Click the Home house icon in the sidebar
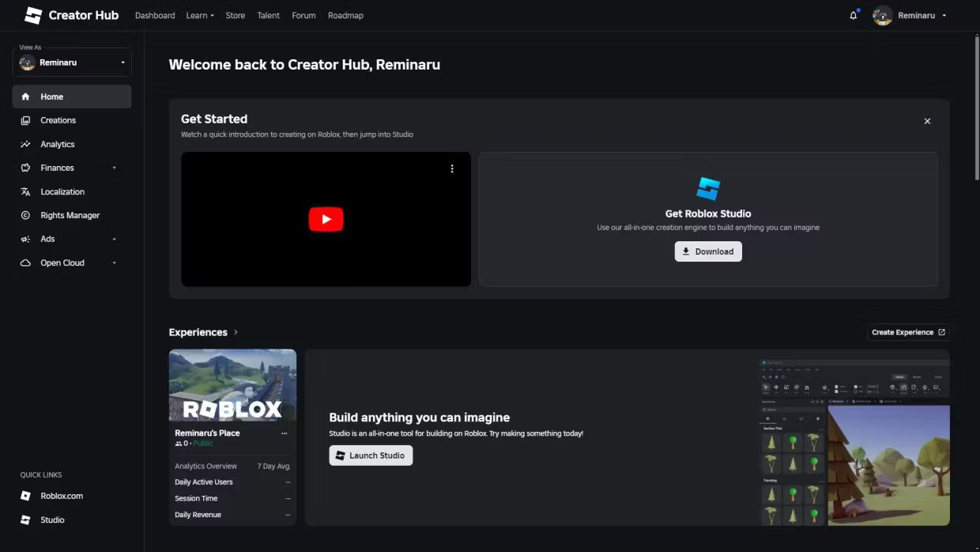The width and height of the screenshot is (980, 552). point(25,96)
